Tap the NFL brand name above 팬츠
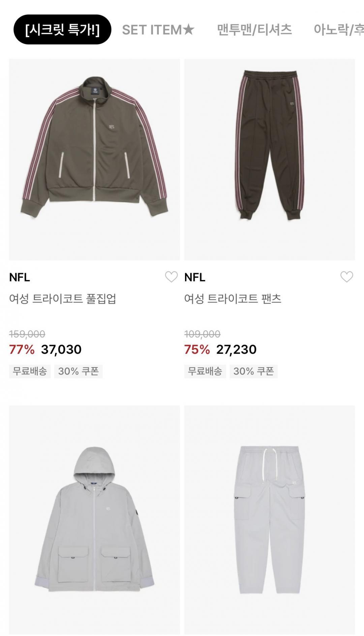The image size is (364, 636). pyautogui.click(x=195, y=277)
